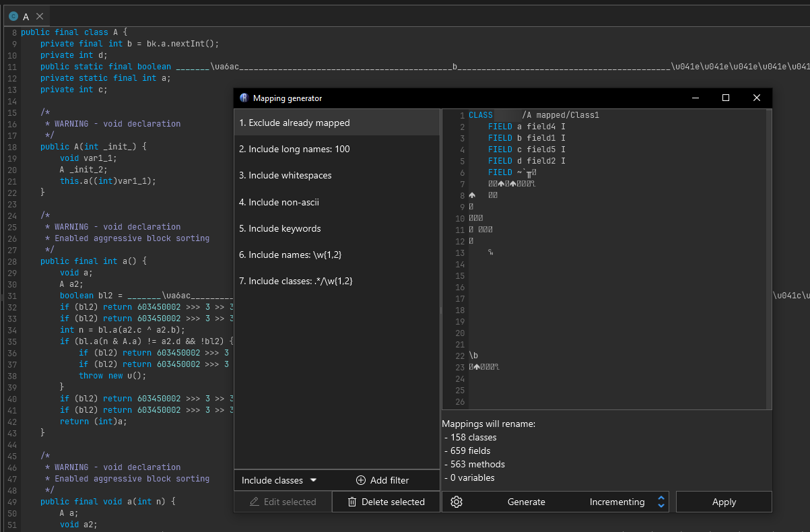This screenshot has height=532, width=810.
Task: Open the Incrementing name strategy dropdown
Action: click(x=626, y=502)
